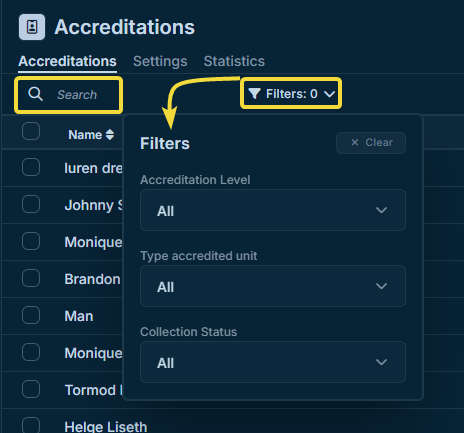Clear all filters with Clear button
This screenshot has height=433, width=464.
(371, 143)
